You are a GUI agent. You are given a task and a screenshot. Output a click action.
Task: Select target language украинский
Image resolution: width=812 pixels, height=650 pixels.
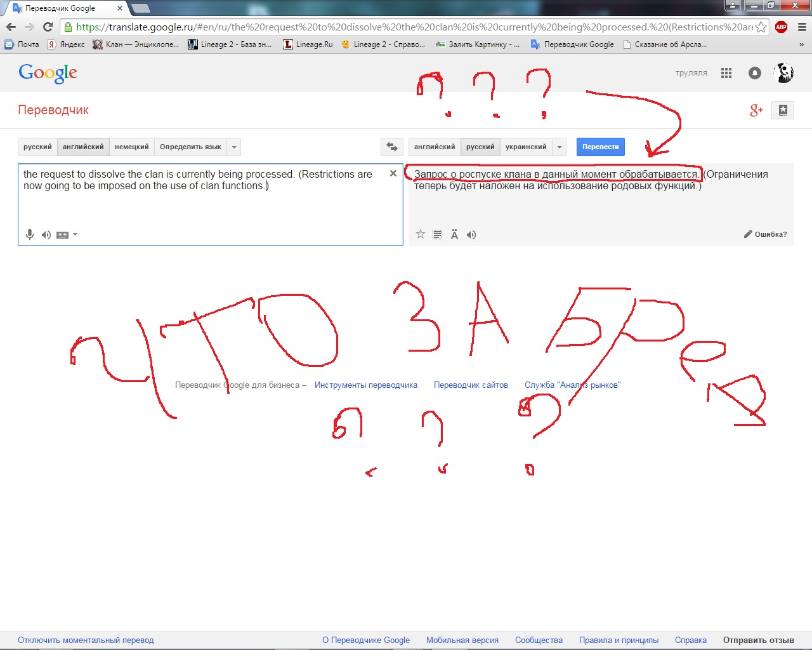tap(526, 147)
